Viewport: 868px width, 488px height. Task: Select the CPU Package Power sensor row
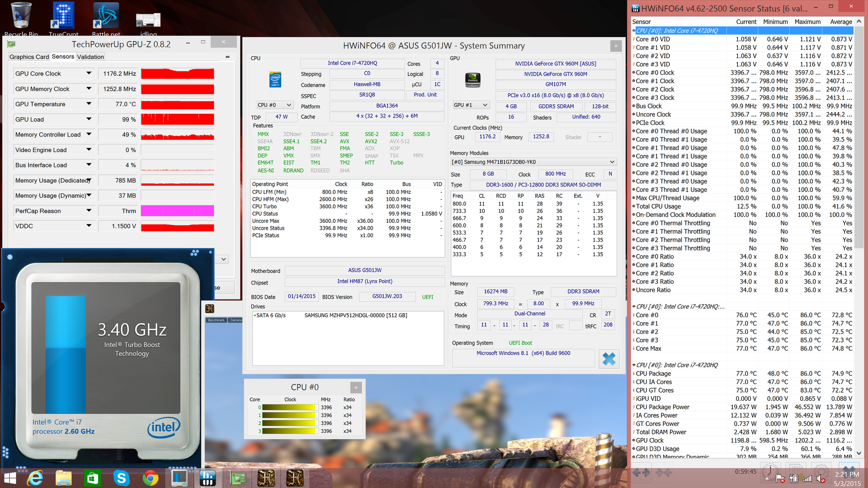pos(742,407)
